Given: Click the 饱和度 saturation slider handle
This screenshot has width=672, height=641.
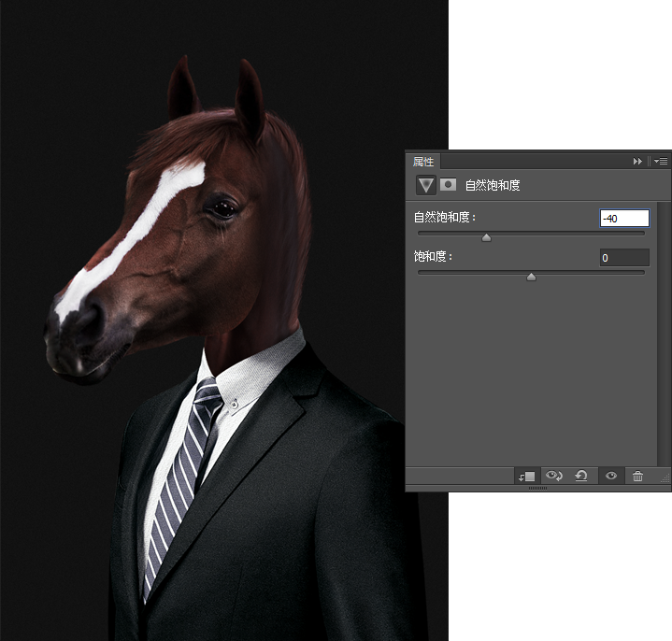Looking at the screenshot, I should [x=531, y=277].
